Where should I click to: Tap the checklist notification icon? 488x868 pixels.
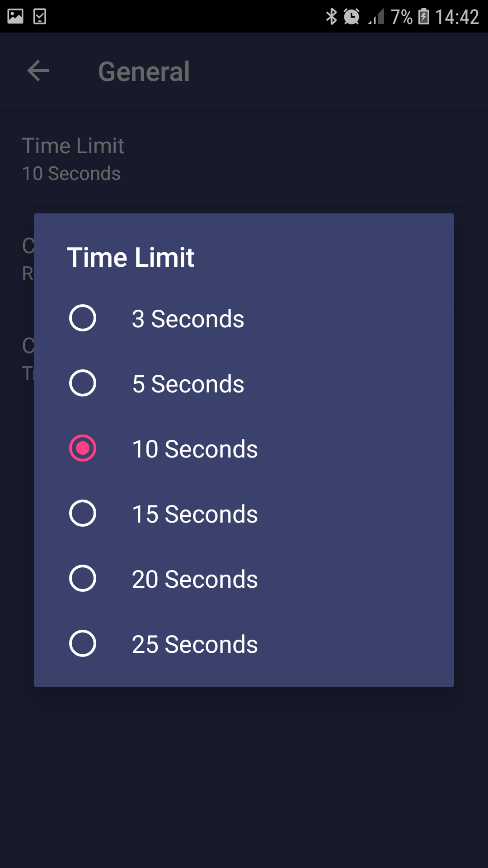pos(40,16)
